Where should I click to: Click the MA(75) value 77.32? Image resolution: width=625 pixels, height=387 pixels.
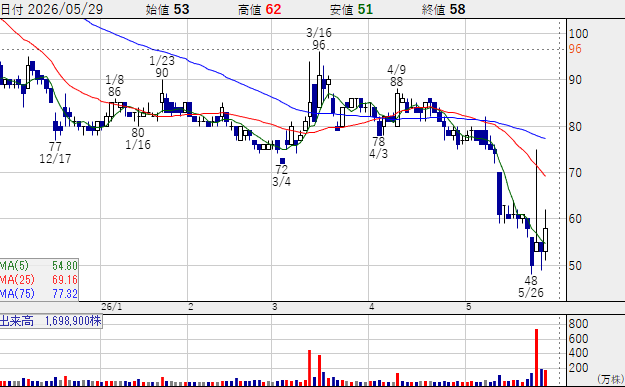[x=65, y=294]
